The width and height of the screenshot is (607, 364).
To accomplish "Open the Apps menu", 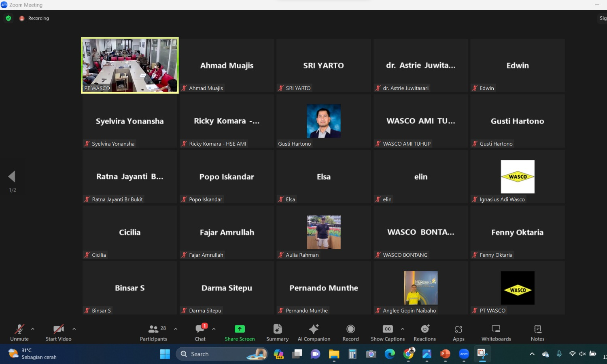I will point(458,332).
